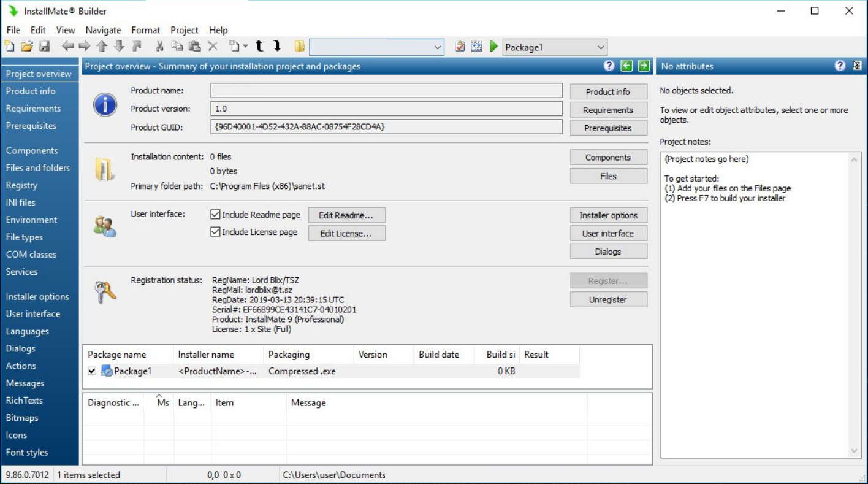This screenshot has width=868, height=484.
Task: Click the Components button
Action: 608,158
